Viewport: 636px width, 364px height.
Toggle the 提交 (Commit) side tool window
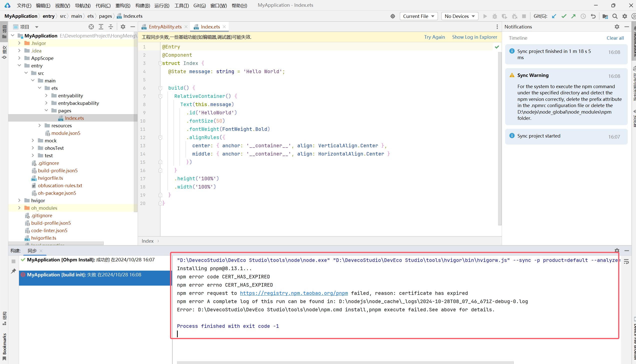pos(4,52)
